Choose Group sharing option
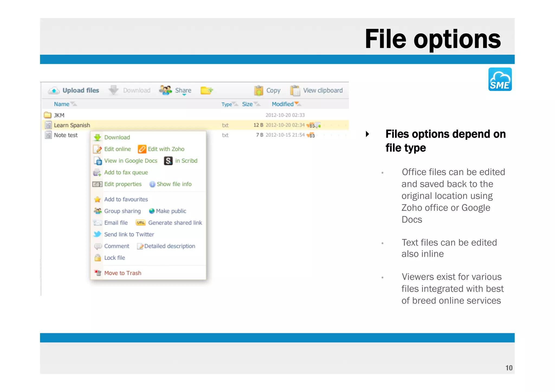Image resolution: width=555 pixels, height=392 pixels. click(x=122, y=211)
